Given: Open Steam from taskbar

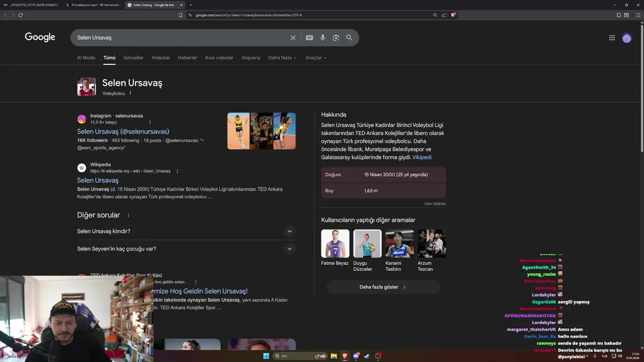Looking at the screenshot, I should pos(367,356).
